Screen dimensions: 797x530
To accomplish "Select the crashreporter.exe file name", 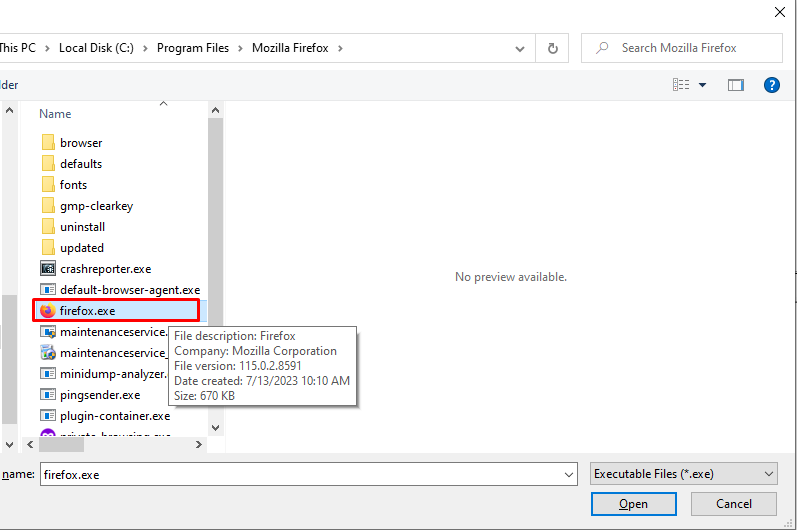I will tap(106, 269).
